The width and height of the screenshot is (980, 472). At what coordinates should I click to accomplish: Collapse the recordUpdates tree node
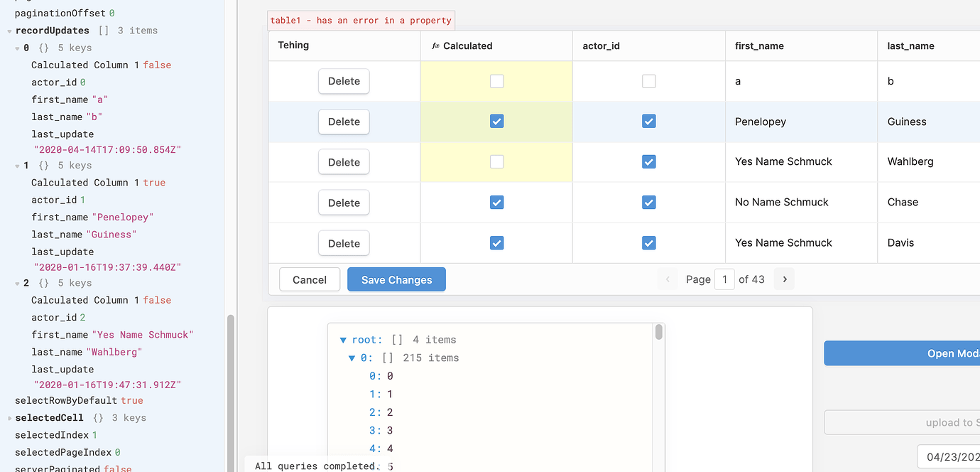point(9,30)
